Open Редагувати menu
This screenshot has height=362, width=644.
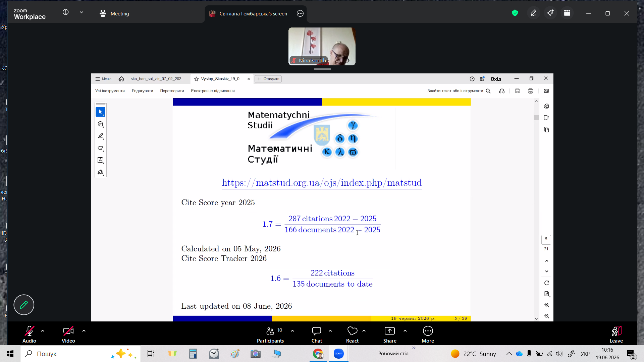click(142, 91)
